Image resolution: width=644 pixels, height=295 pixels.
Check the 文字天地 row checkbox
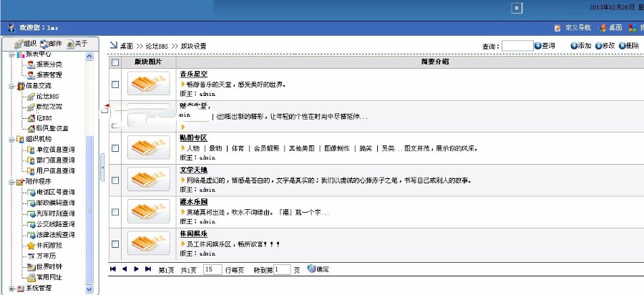115,180
